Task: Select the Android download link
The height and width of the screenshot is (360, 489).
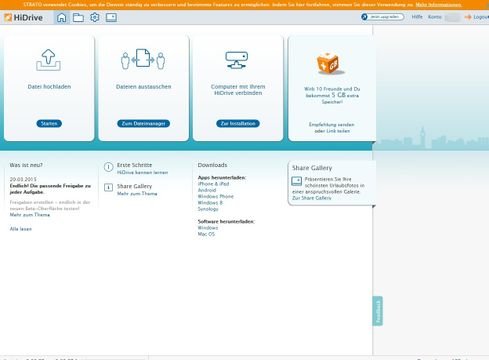Action: pos(207,190)
